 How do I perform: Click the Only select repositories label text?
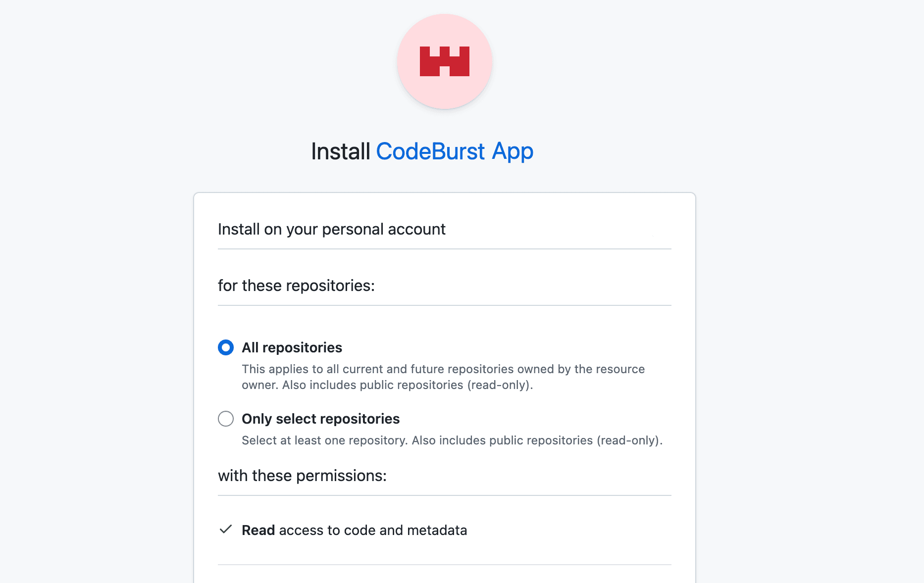(x=320, y=419)
